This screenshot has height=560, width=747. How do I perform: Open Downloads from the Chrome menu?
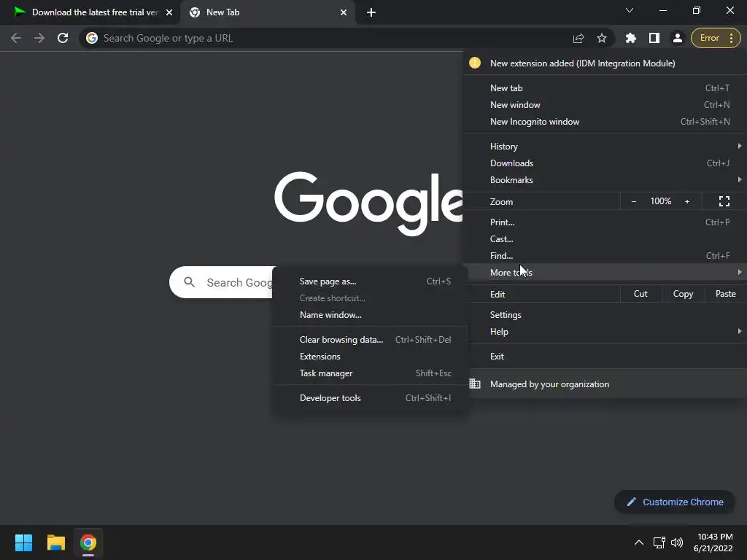point(605,163)
